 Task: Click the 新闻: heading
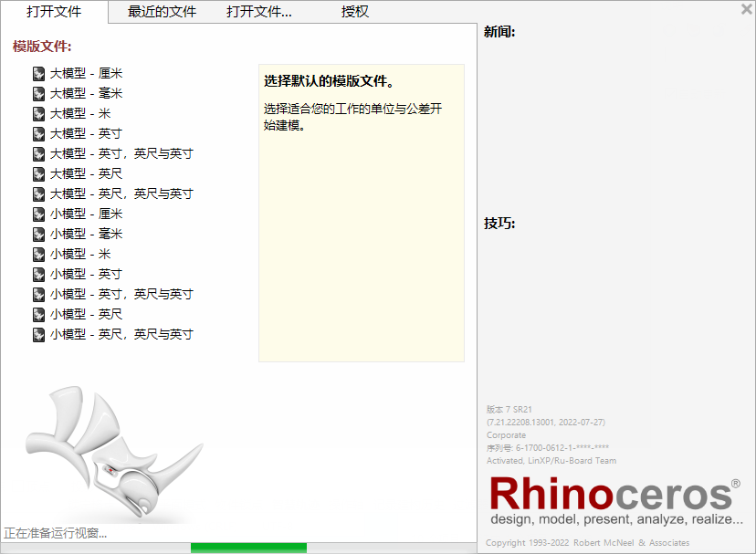pos(499,32)
